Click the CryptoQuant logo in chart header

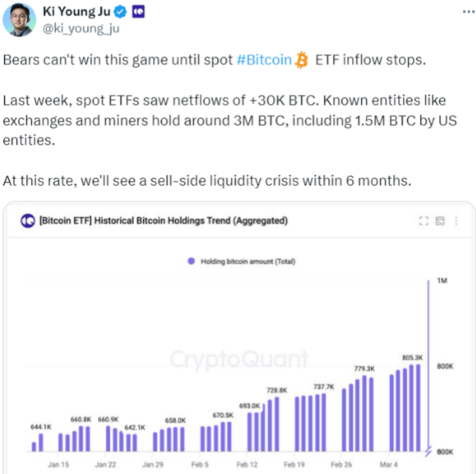click(x=28, y=221)
